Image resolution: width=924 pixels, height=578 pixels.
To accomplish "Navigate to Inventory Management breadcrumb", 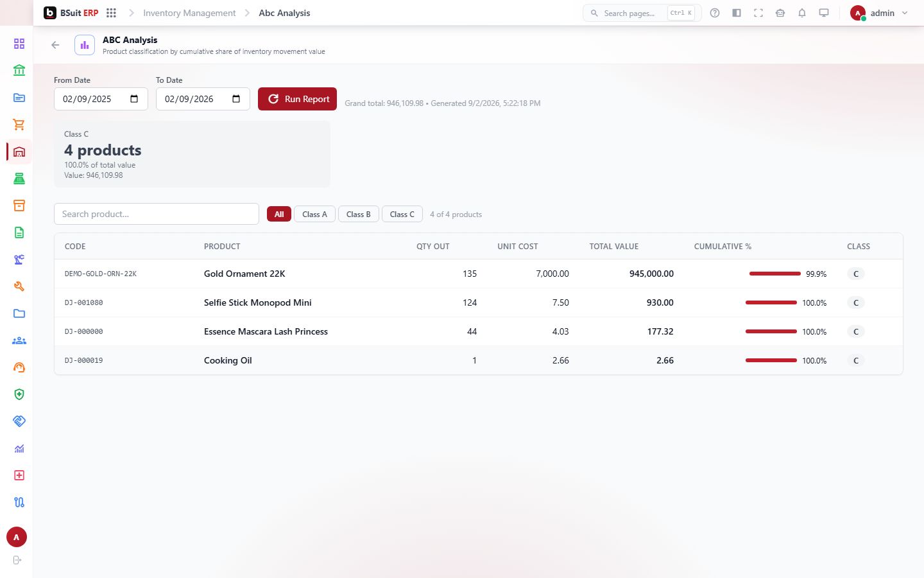I will [189, 13].
